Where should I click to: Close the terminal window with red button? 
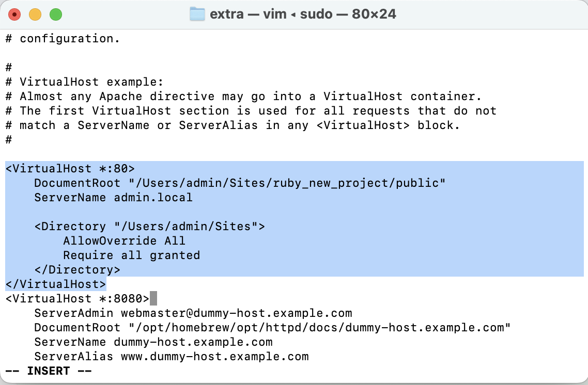(x=14, y=14)
